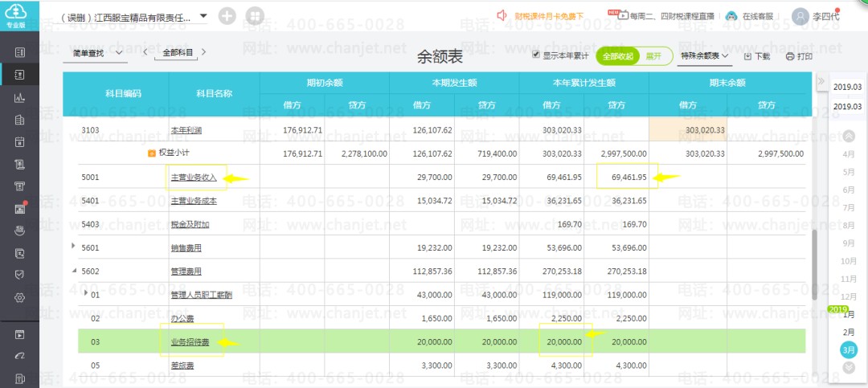This screenshot has height=388, width=868.
Task: Expand sub-row 01 管理人员职工薪酬
Action: 86,293
